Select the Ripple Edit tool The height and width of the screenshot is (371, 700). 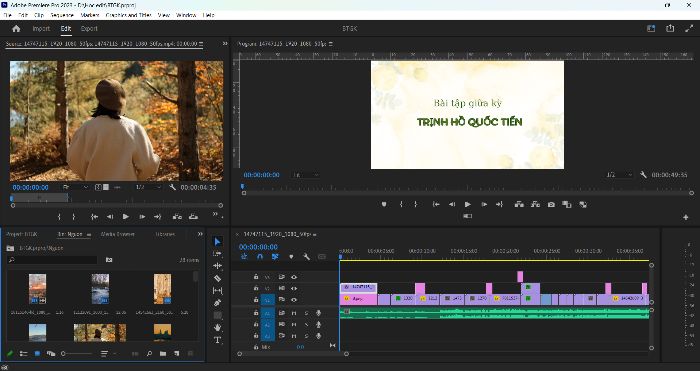pos(217,266)
